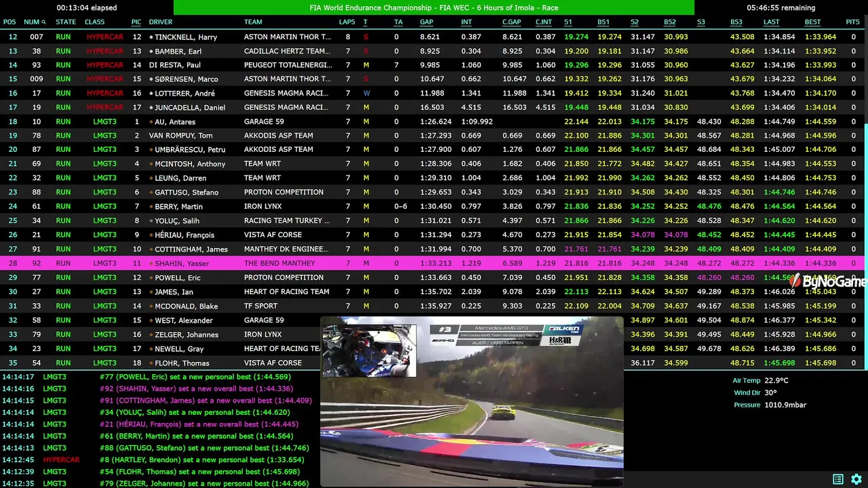Click team PEUGEOT TOTALENERGI… cell

(288, 65)
